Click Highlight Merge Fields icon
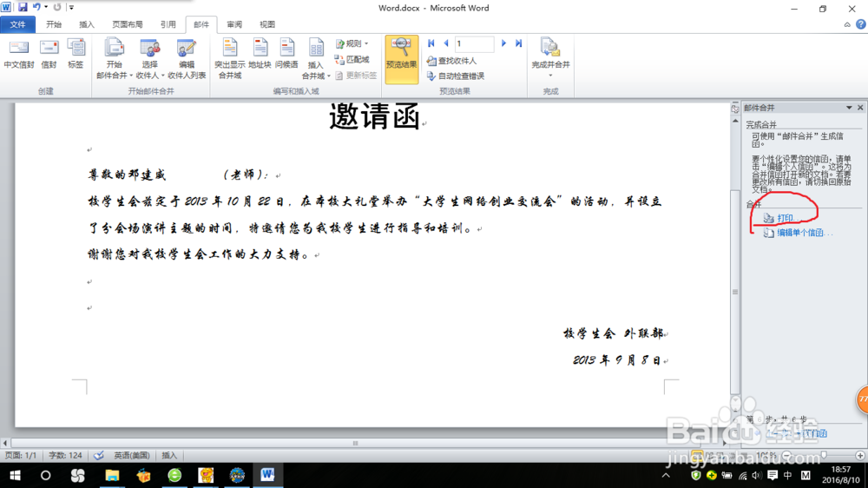 (x=230, y=59)
